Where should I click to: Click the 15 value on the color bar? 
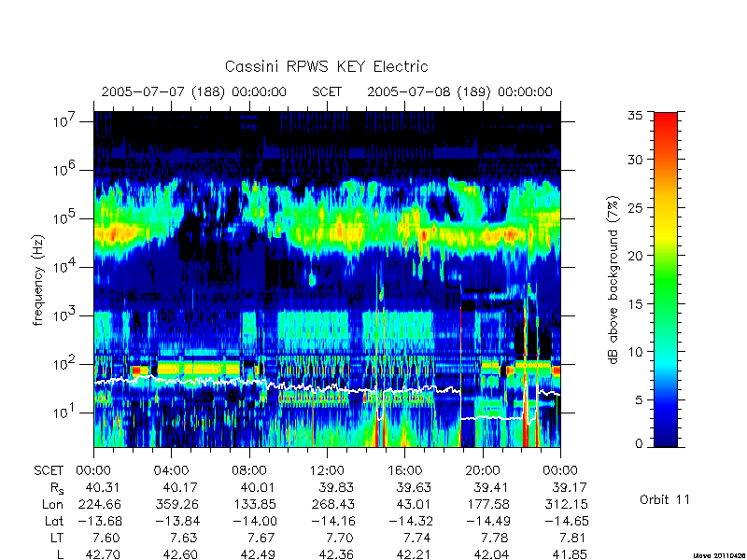pyautogui.click(x=635, y=303)
